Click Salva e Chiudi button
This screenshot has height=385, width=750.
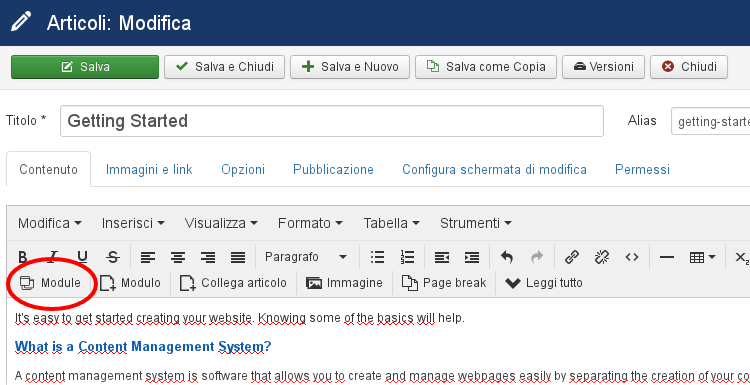point(224,67)
